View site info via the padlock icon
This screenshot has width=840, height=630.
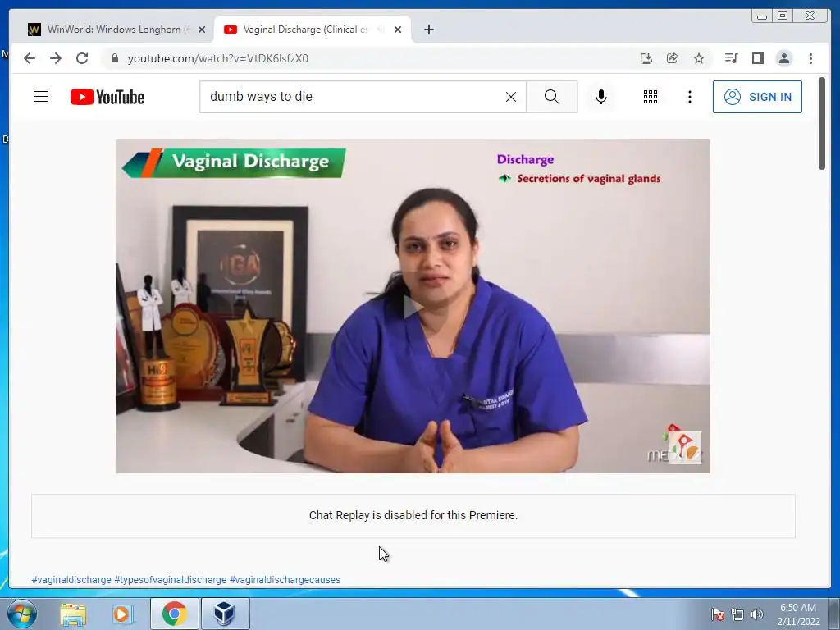114,58
